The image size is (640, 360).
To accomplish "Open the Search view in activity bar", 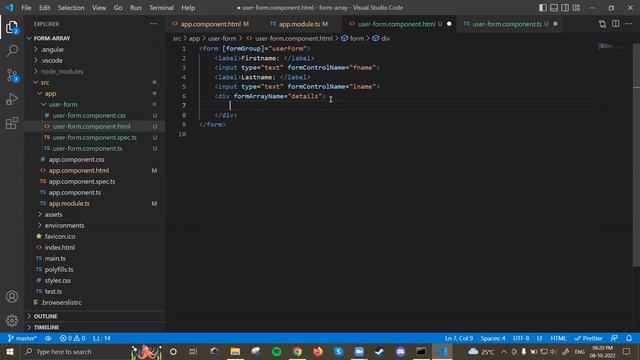I will tap(12, 51).
